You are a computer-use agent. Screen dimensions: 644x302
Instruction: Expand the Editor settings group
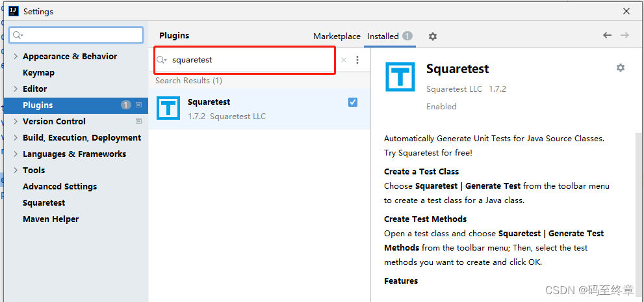pyautogui.click(x=16, y=89)
